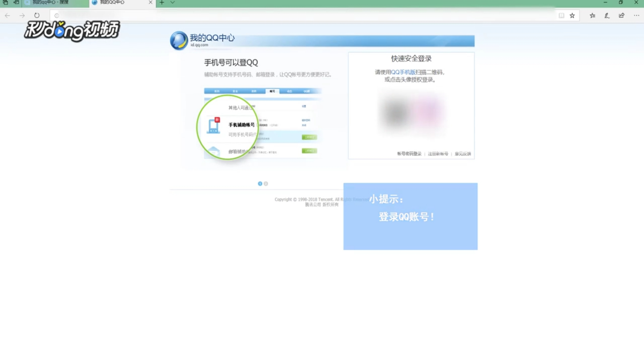Go back to the previous page
The height and width of the screenshot is (354, 644).
[x=8, y=16]
